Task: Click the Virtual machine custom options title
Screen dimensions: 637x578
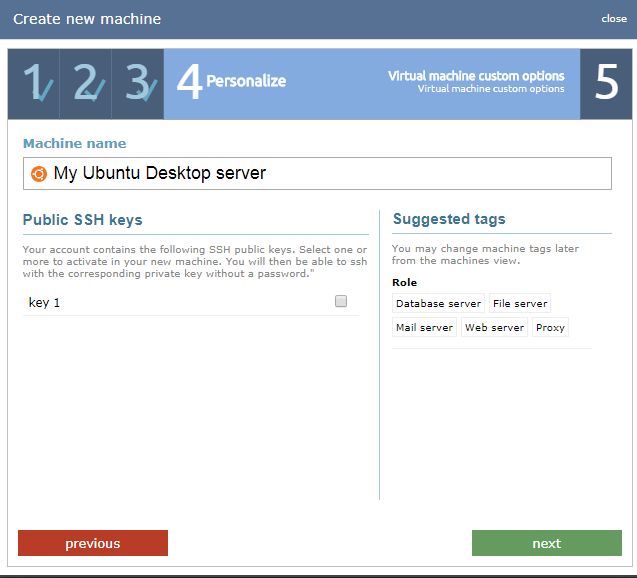Action: tap(476, 76)
